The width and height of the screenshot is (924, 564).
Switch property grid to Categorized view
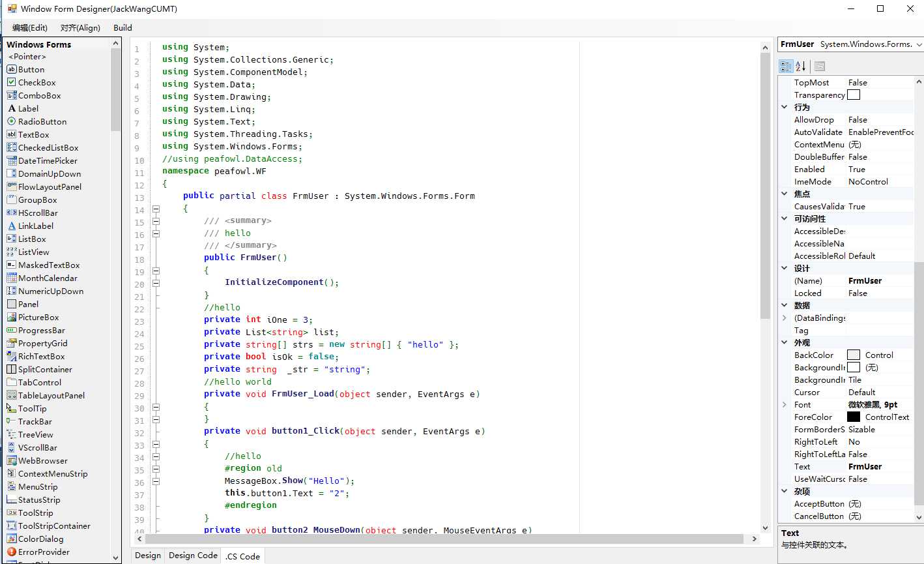[x=786, y=66]
